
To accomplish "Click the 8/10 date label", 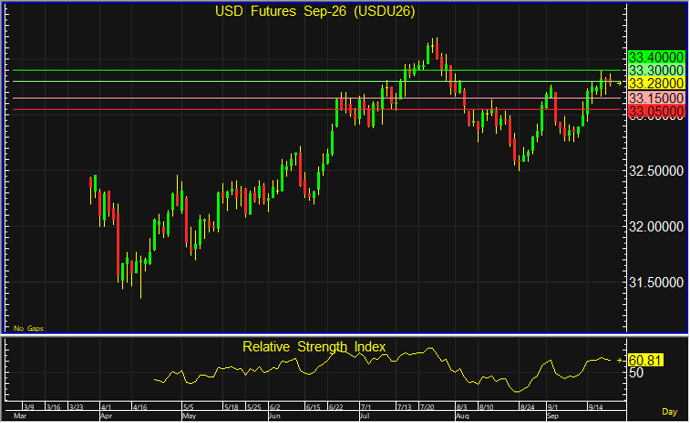I will pyautogui.click(x=486, y=407).
